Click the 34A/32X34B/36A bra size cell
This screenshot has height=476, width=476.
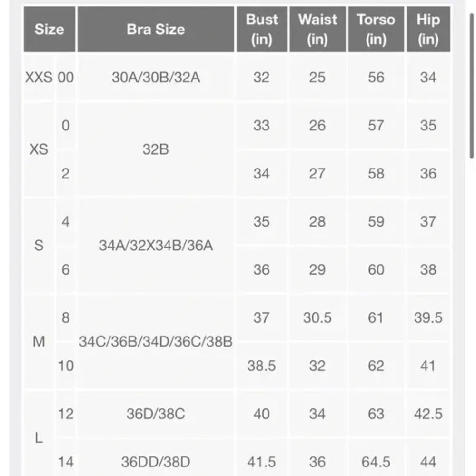(x=156, y=245)
